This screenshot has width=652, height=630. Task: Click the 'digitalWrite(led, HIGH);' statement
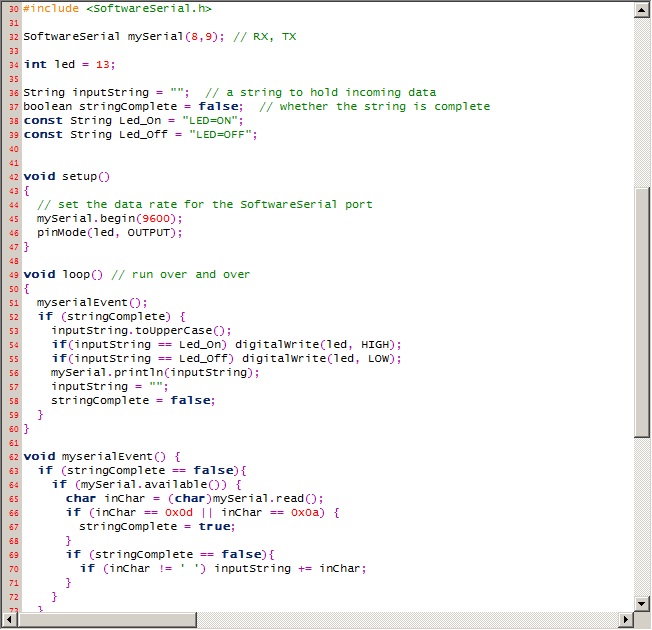(318, 345)
